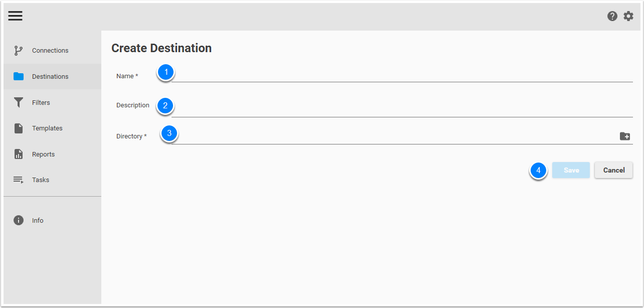
Task: Click the Destinations folder icon
Action: [x=19, y=76]
